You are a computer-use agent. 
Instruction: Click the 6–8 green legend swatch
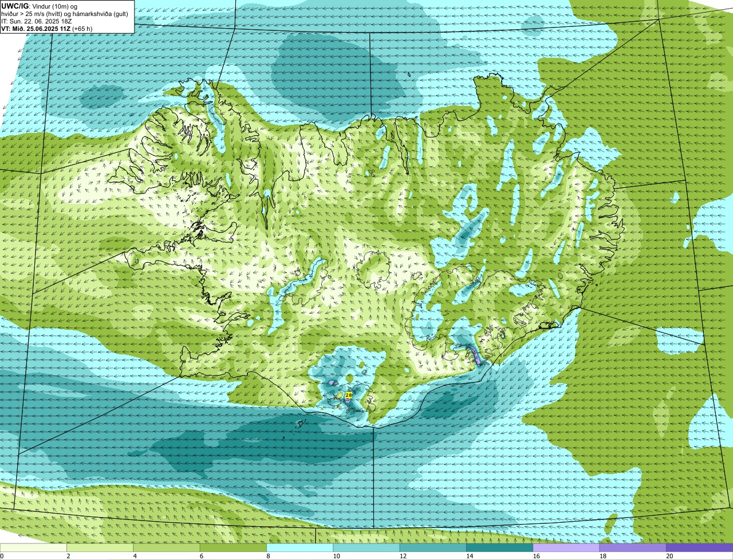click(x=233, y=548)
